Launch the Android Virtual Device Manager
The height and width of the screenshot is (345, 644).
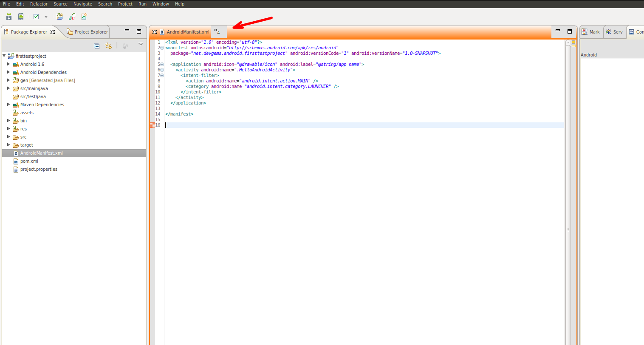21,17
